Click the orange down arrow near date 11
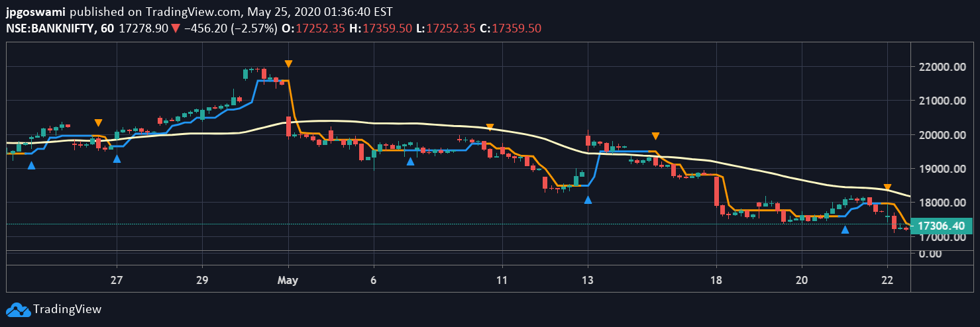 tap(490, 127)
